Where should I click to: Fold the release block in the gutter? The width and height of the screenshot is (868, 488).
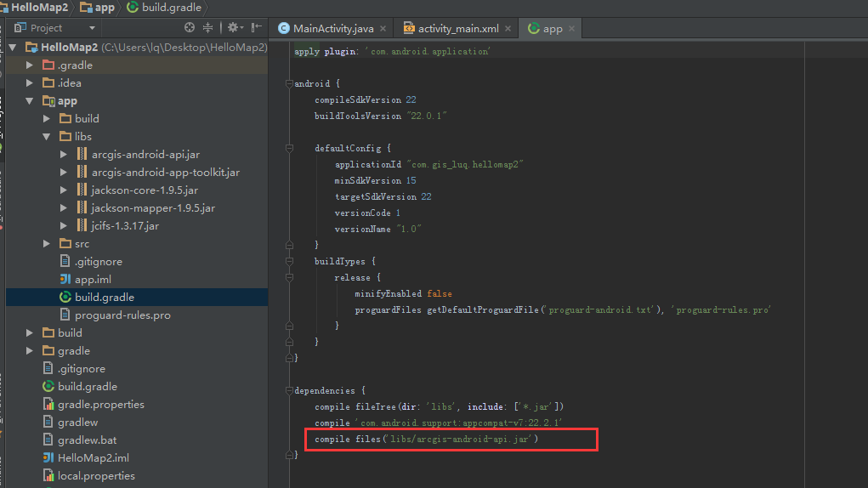[x=289, y=278]
